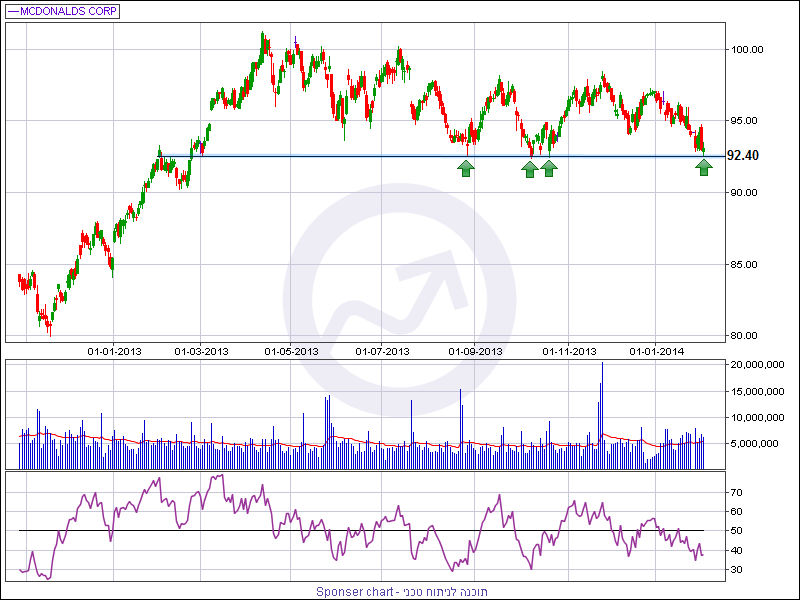
Task: Click the 20,000,000 volume axis label
Action: click(x=758, y=365)
